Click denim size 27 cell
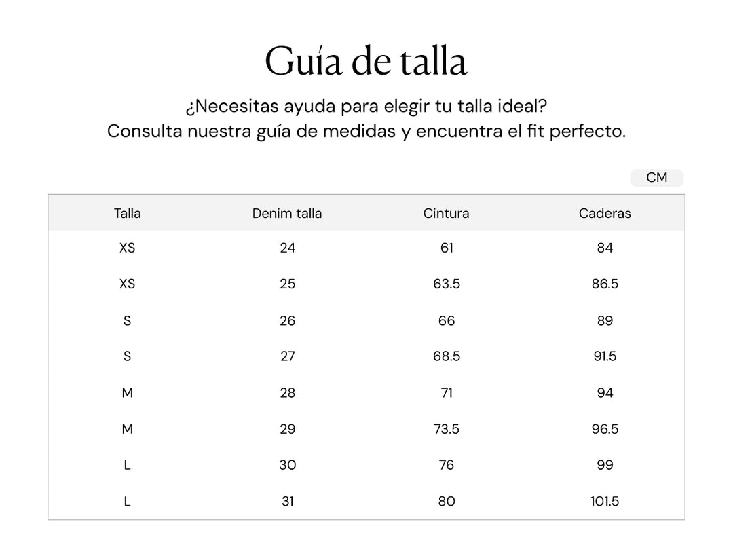Image resolution: width=733 pixels, height=560 pixels. (288, 356)
